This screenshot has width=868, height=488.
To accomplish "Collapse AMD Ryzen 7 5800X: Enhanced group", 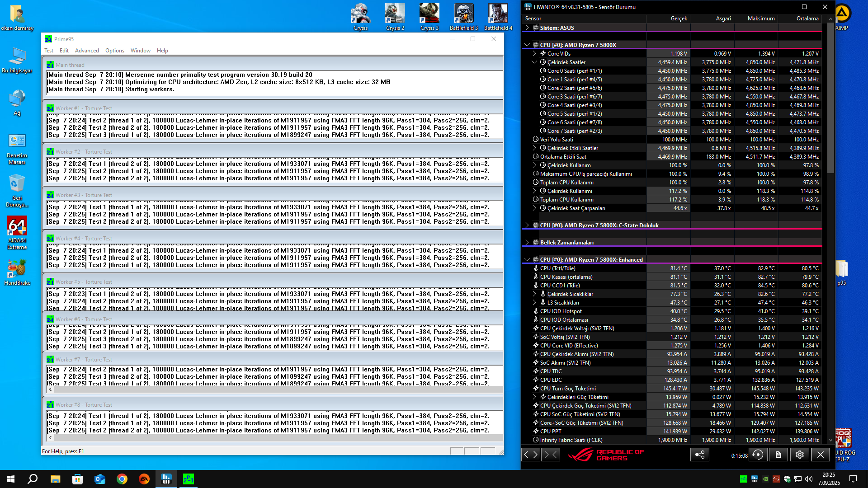I will 527,259.
